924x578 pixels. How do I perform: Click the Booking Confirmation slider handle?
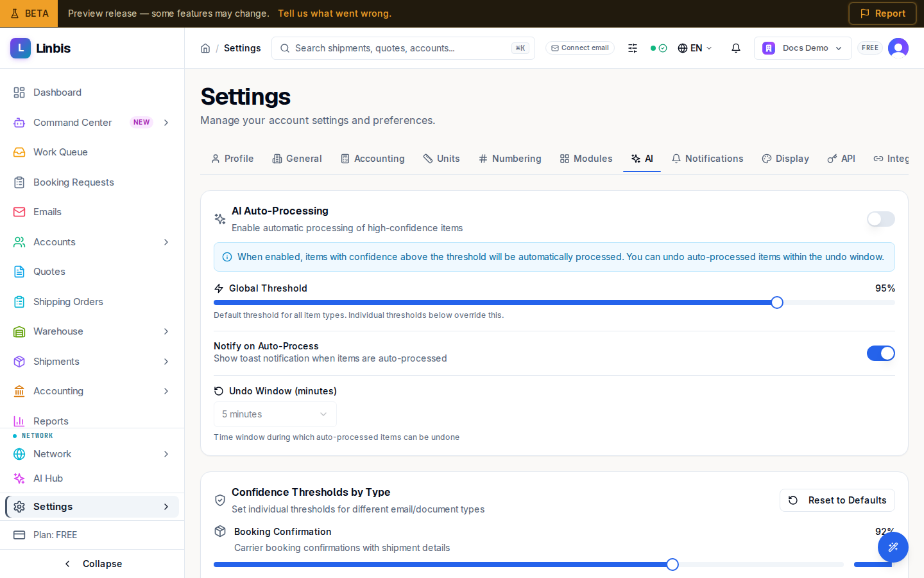pyautogui.click(x=672, y=565)
